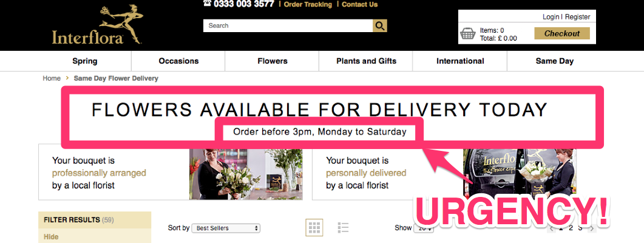Image resolution: width=644 pixels, height=243 pixels.
Task: Click the Interflora logo
Action: 96,25
